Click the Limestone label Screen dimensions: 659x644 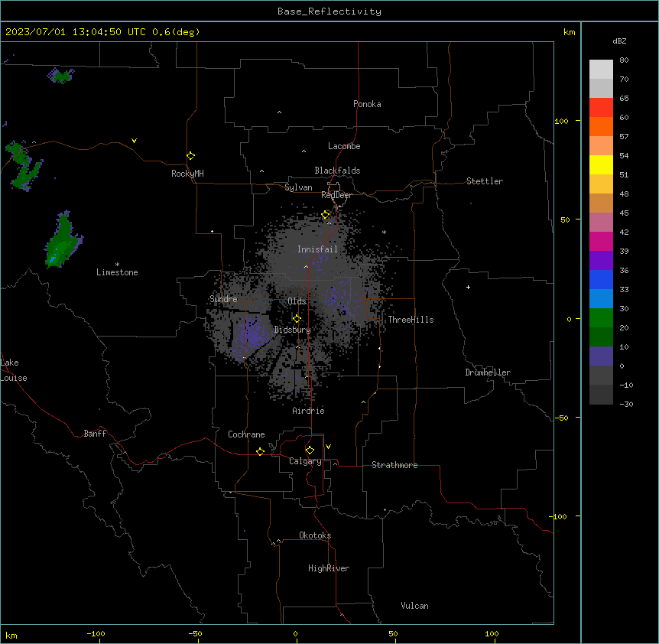(x=117, y=272)
